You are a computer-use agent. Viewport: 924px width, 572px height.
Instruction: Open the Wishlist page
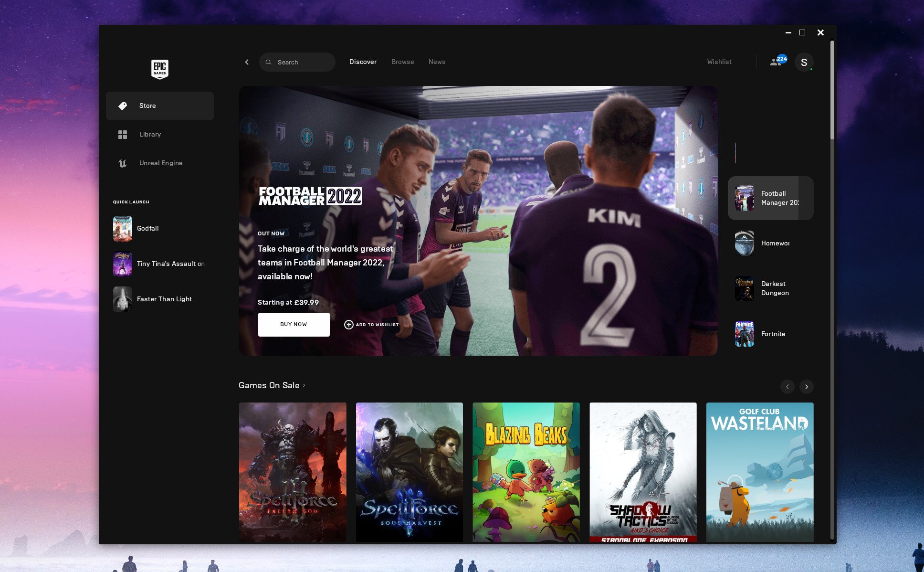(x=719, y=62)
